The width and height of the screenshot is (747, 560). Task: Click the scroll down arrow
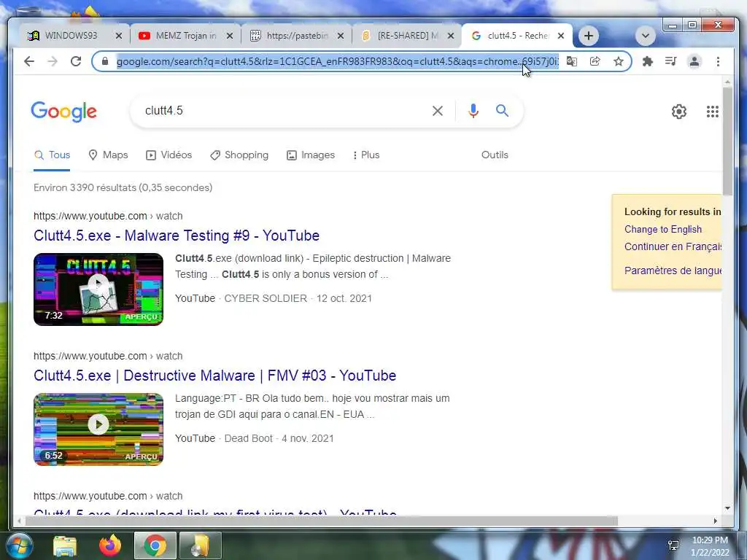tap(727, 508)
